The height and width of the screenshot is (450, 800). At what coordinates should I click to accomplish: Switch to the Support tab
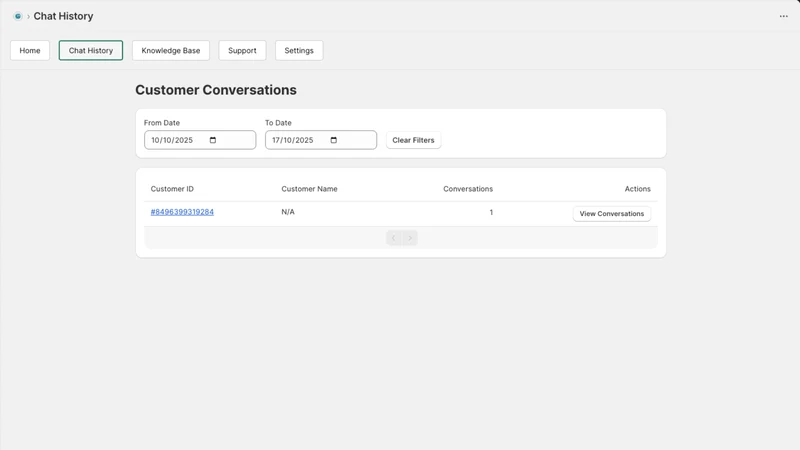pos(242,51)
